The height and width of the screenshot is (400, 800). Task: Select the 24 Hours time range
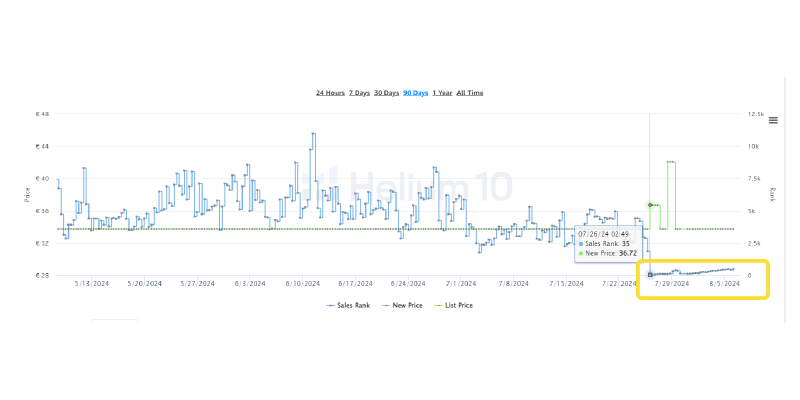point(331,93)
